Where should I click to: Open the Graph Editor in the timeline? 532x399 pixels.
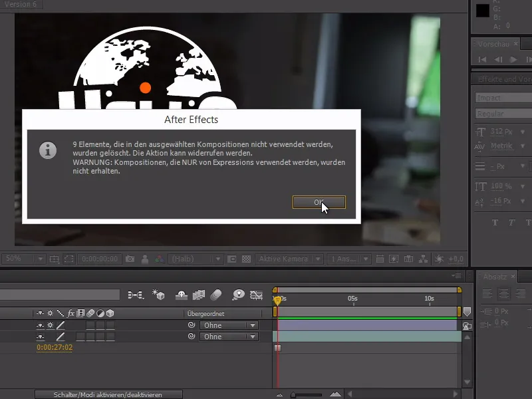pos(257,294)
